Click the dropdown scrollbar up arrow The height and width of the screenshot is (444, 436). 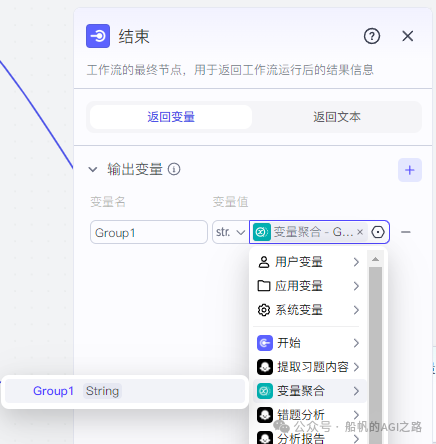pos(375,259)
